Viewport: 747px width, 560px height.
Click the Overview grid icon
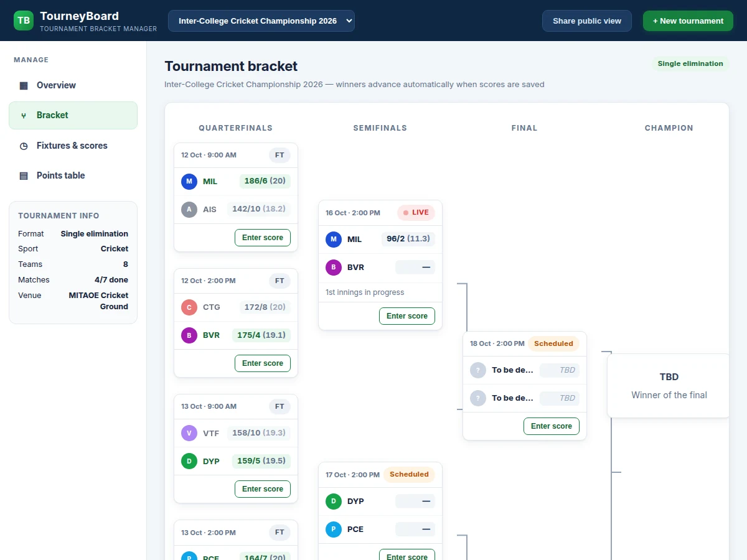click(x=24, y=85)
